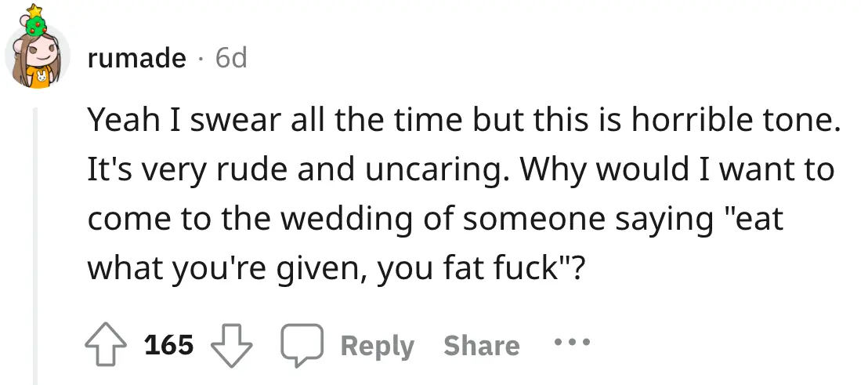Click the Share button
868x385 pixels.
[x=481, y=346]
